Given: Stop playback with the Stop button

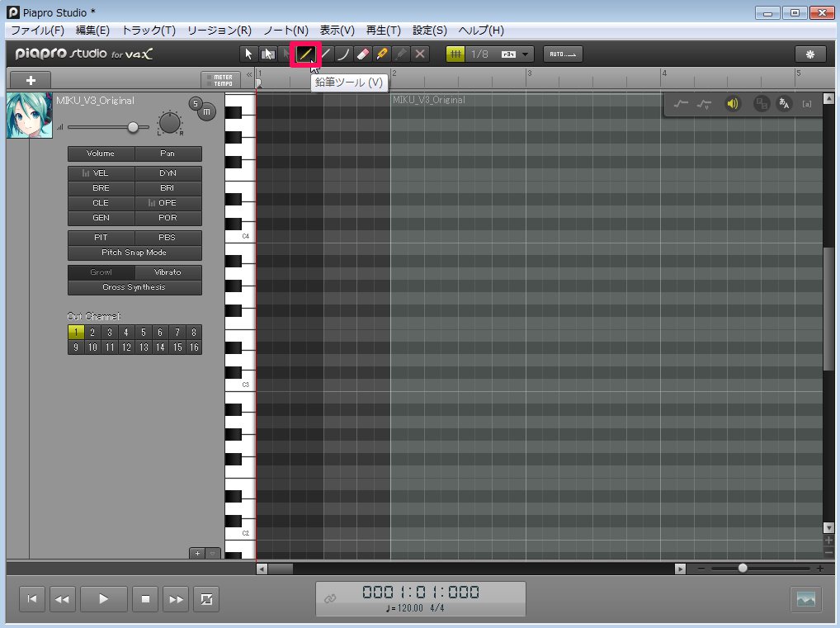Looking at the screenshot, I should tap(145, 599).
